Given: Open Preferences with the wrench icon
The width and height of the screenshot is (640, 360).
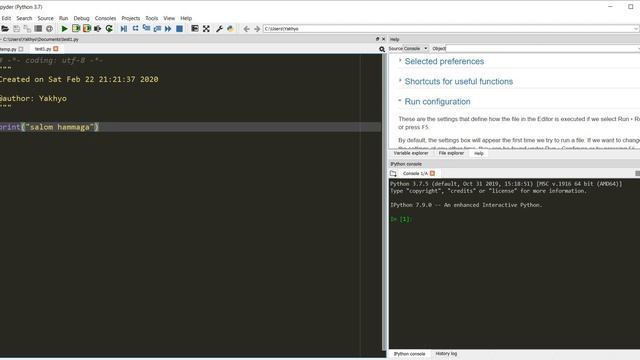Looking at the screenshot, I should pos(219,29).
